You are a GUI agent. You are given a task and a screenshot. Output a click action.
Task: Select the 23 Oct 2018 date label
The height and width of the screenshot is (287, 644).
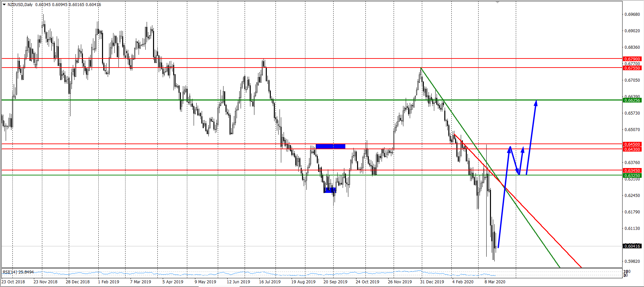(13, 282)
